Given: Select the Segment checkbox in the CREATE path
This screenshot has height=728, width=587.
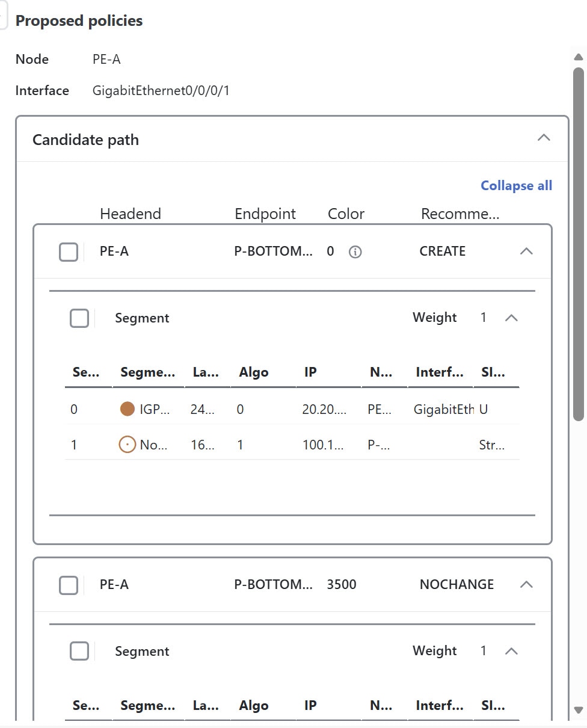Looking at the screenshot, I should (x=79, y=318).
